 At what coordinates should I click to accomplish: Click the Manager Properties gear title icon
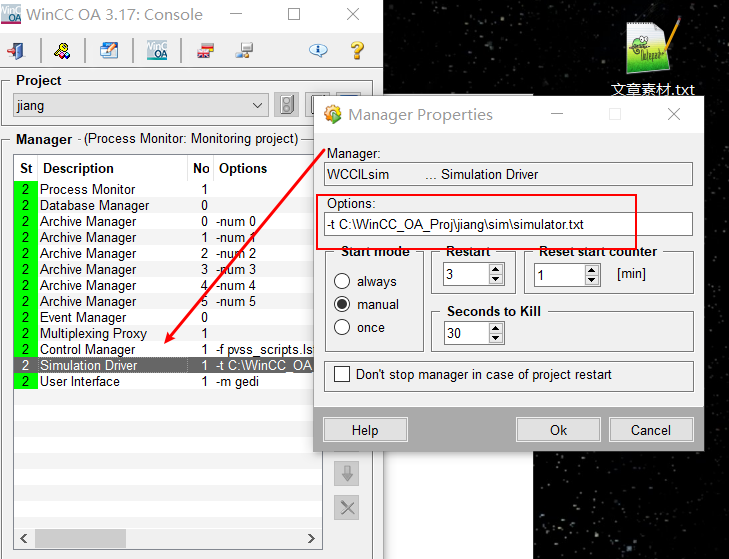pyautogui.click(x=333, y=114)
